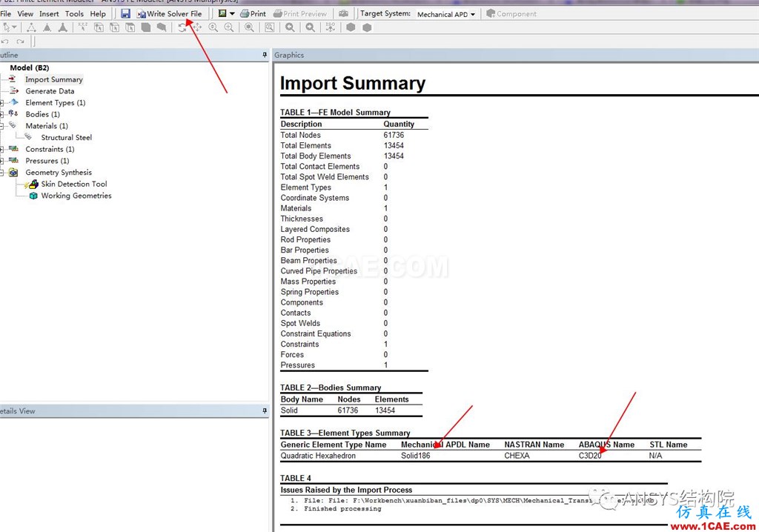Click the Print Preview button

coord(300,13)
